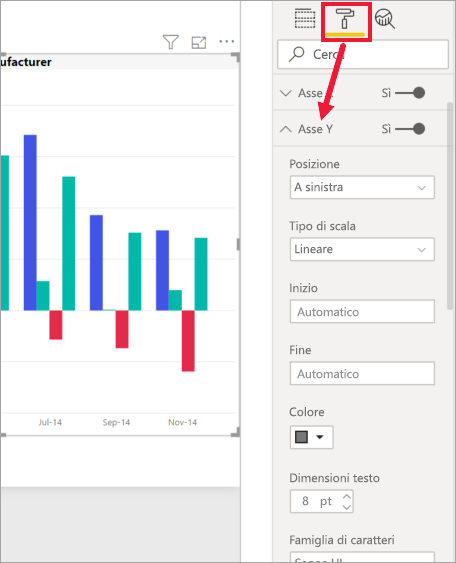Increase Dimensioni testo with up arrow
The image size is (456, 563).
pyautogui.click(x=346, y=496)
